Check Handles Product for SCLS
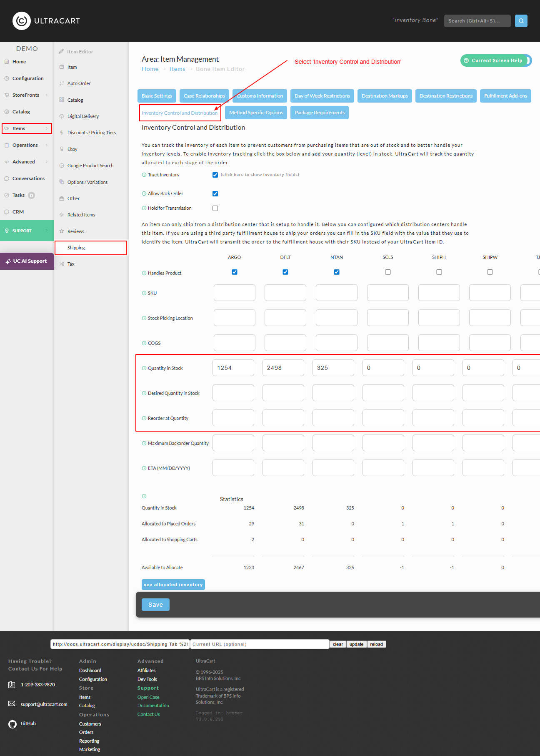540x756 pixels. 388,272
